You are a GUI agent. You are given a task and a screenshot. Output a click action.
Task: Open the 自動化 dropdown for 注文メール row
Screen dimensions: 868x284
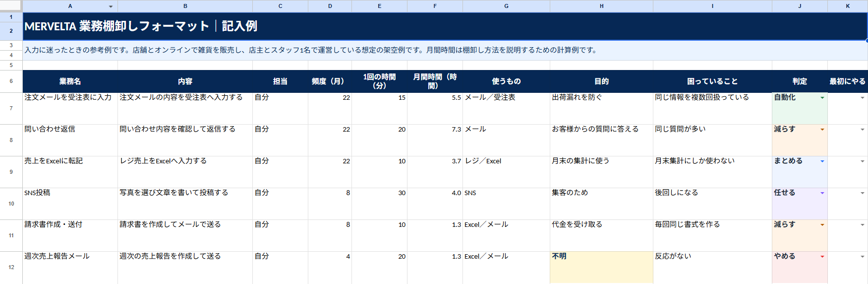click(x=822, y=98)
